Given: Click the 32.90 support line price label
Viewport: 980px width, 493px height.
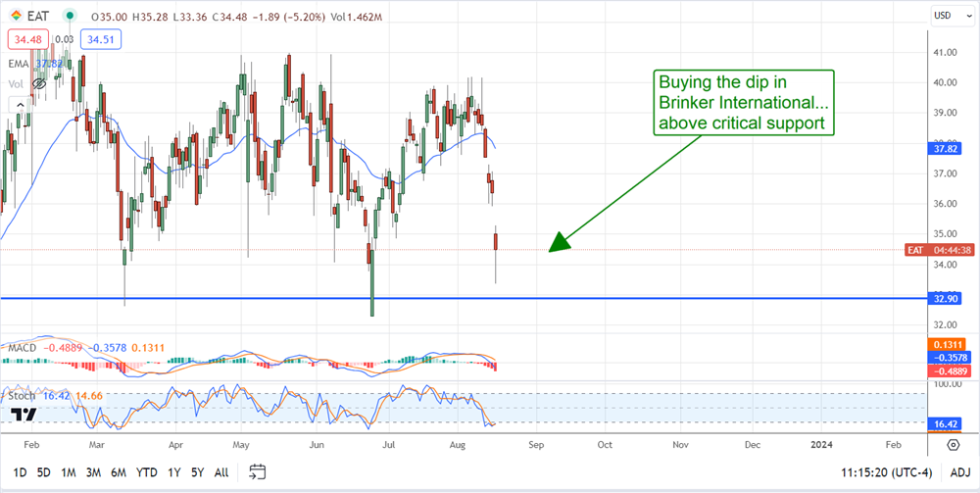Looking at the screenshot, I should [x=945, y=297].
